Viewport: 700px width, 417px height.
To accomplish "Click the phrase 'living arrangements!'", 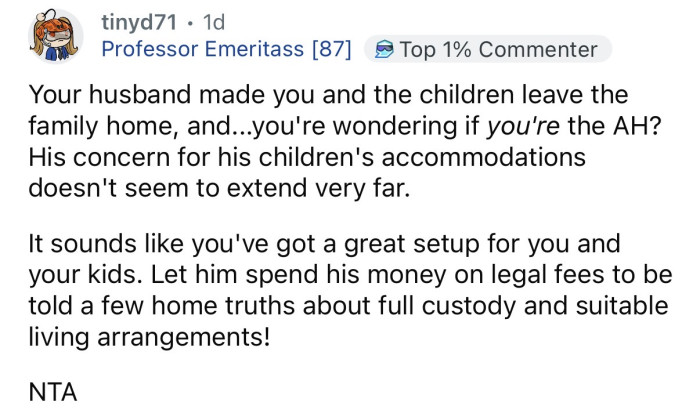I will (150, 338).
